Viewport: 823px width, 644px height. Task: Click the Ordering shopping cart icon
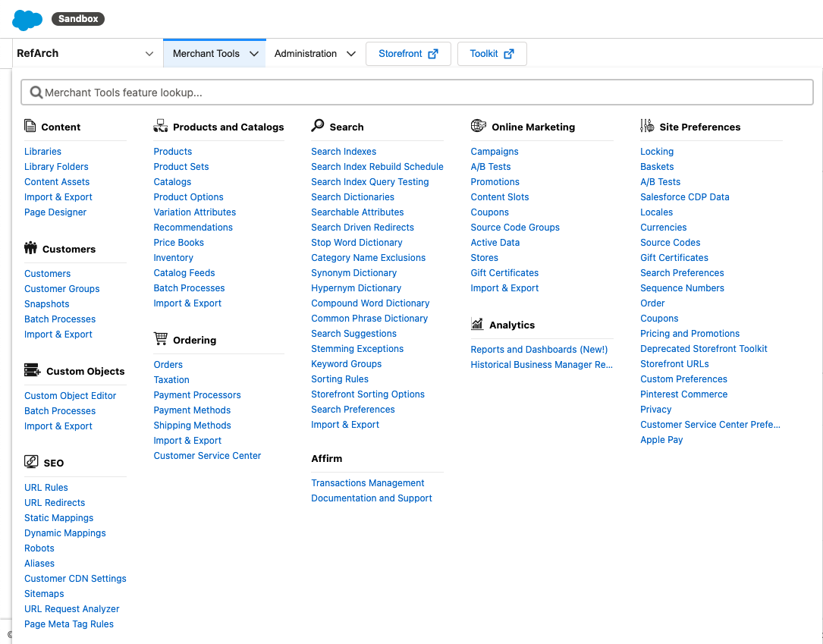[x=161, y=338]
